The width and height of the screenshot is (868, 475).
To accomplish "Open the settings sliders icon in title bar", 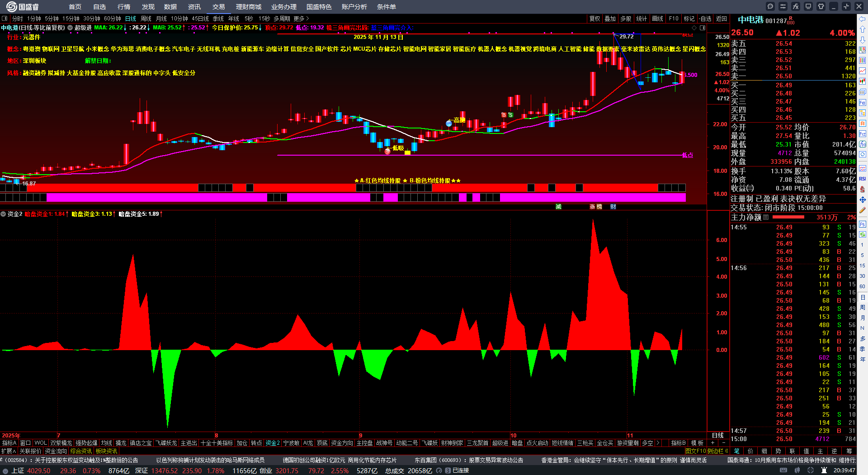I will click(x=783, y=6).
